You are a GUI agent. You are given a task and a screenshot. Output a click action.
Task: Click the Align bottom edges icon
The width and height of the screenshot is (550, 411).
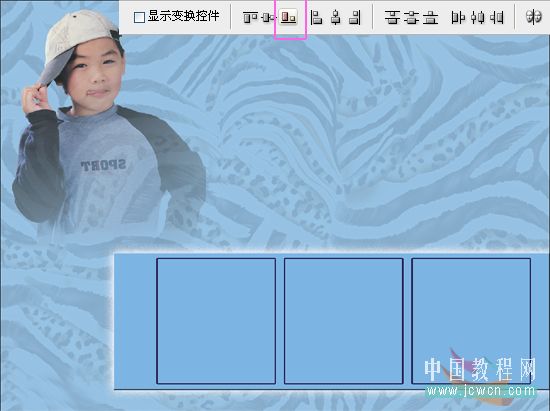tap(288, 17)
